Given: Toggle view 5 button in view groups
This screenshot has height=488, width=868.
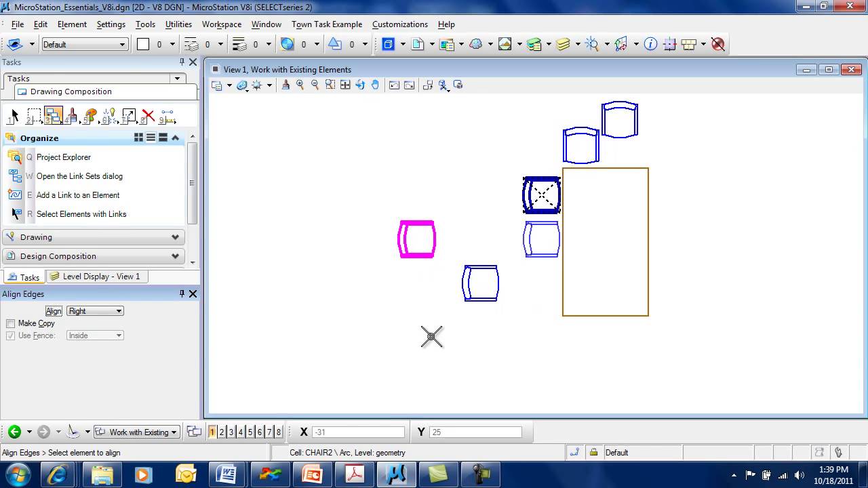Looking at the screenshot, I should [250, 432].
